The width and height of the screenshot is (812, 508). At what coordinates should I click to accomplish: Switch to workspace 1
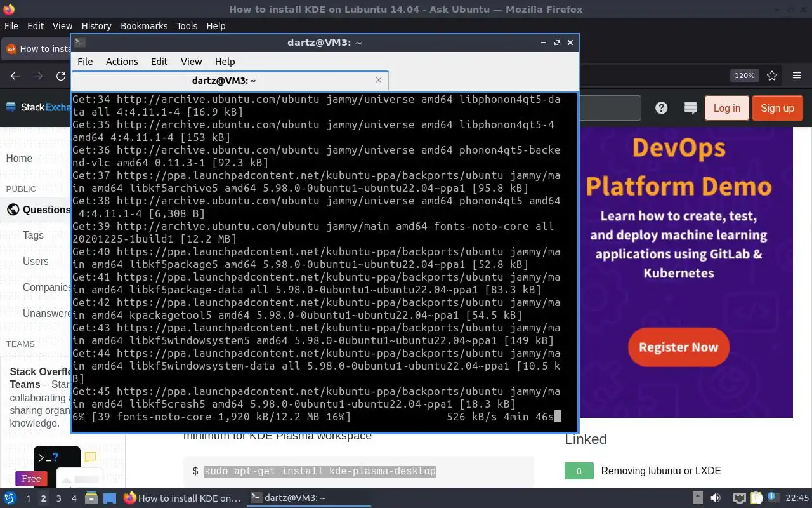(x=28, y=498)
